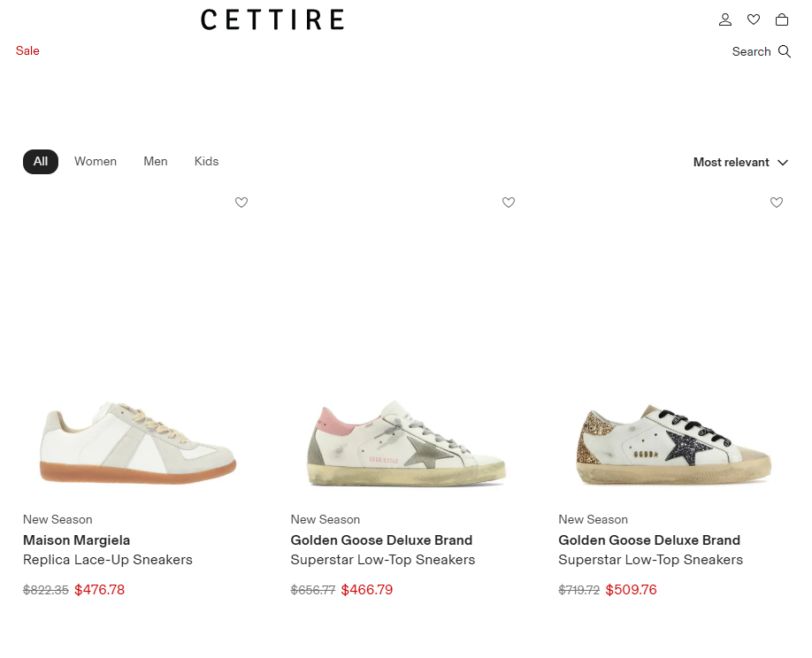Image resolution: width=812 pixels, height=658 pixels.
Task: Open the wishlist heart icon in header
Action: pos(754,19)
